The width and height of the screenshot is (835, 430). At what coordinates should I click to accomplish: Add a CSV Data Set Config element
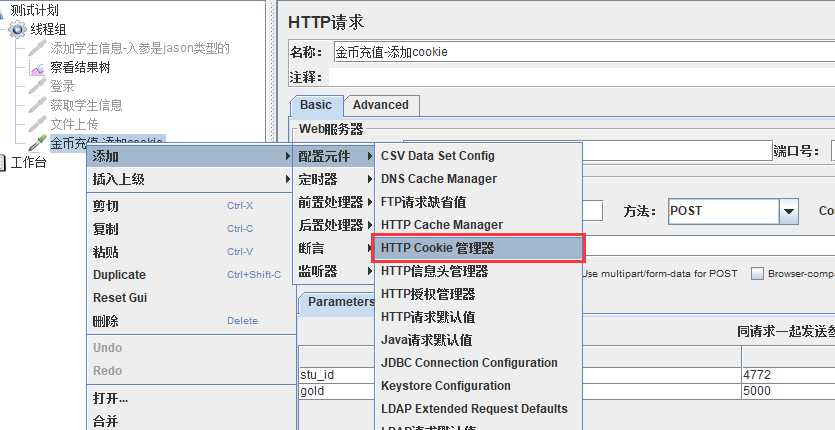coord(478,156)
